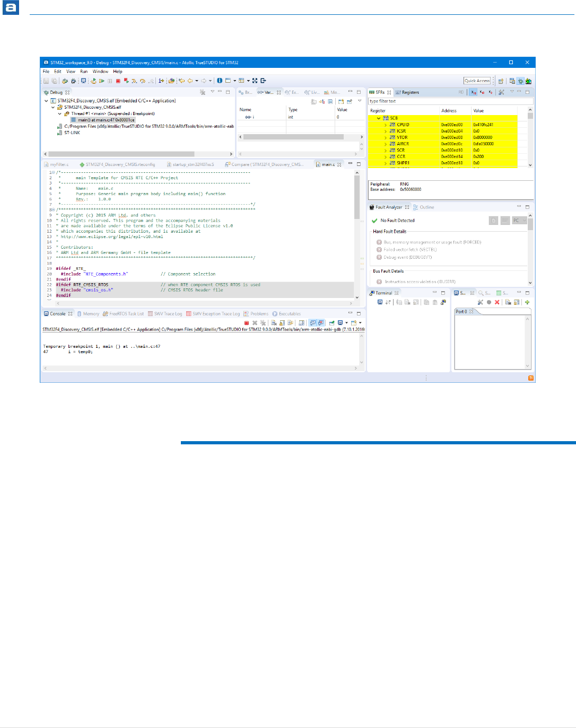The image size is (576, 728).
Task: Click the Debug view horizontal scrollbar
Action: click(x=137, y=154)
